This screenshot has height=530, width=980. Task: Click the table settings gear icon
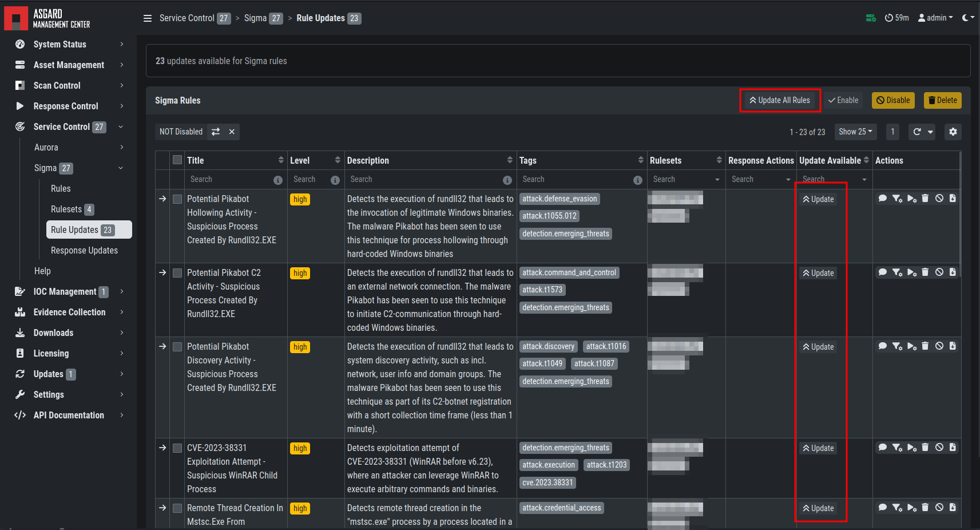coord(953,132)
